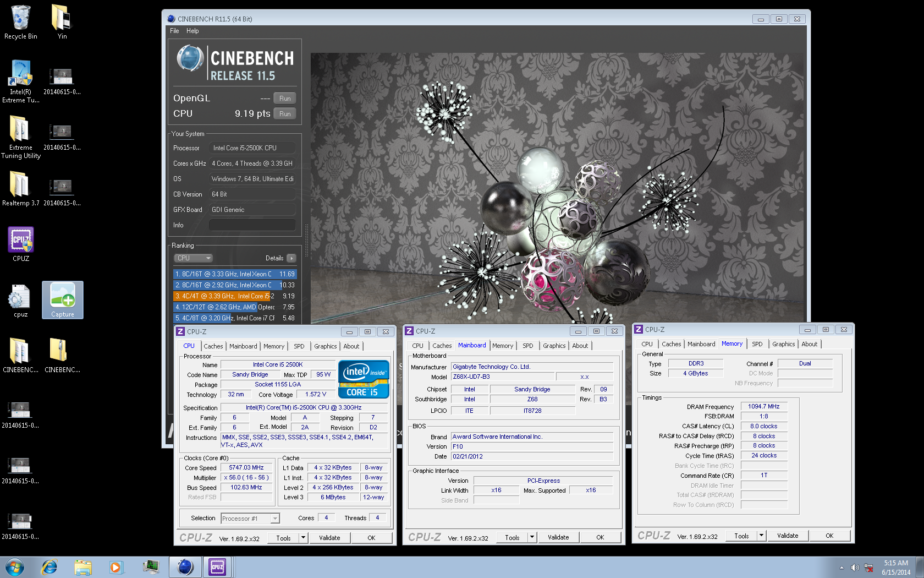Open Tools dropdown arrow in CPU-Z Mainboard window

coord(532,537)
